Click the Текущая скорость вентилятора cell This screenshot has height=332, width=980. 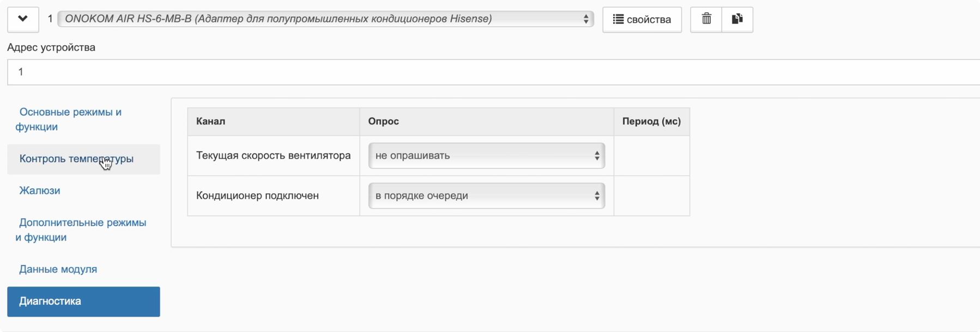click(274, 156)
